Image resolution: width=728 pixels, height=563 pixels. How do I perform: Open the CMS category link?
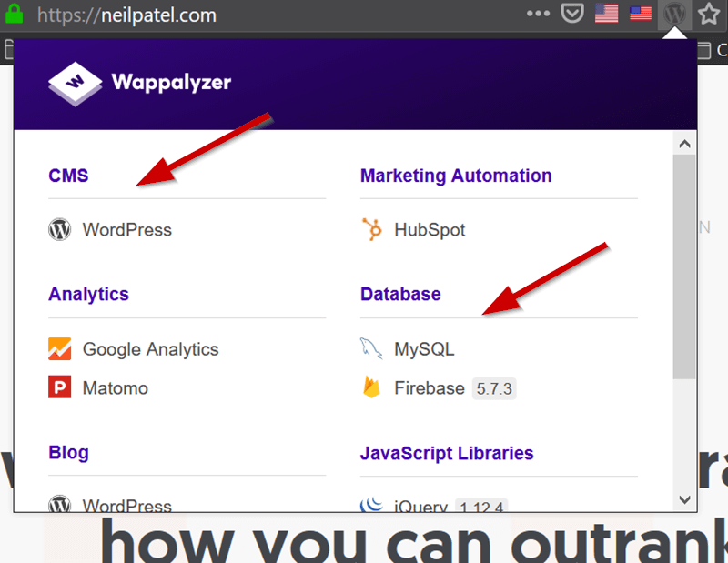[x=68, y=176]
